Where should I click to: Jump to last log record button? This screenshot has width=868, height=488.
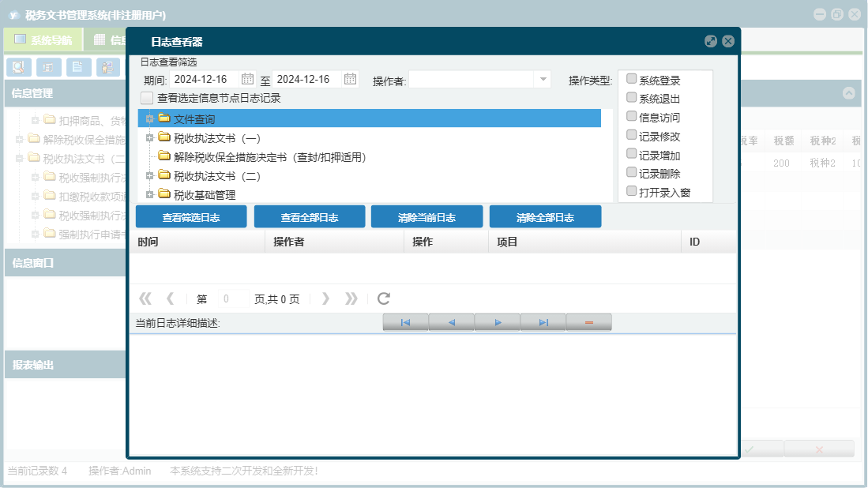(x=543, y=322)
